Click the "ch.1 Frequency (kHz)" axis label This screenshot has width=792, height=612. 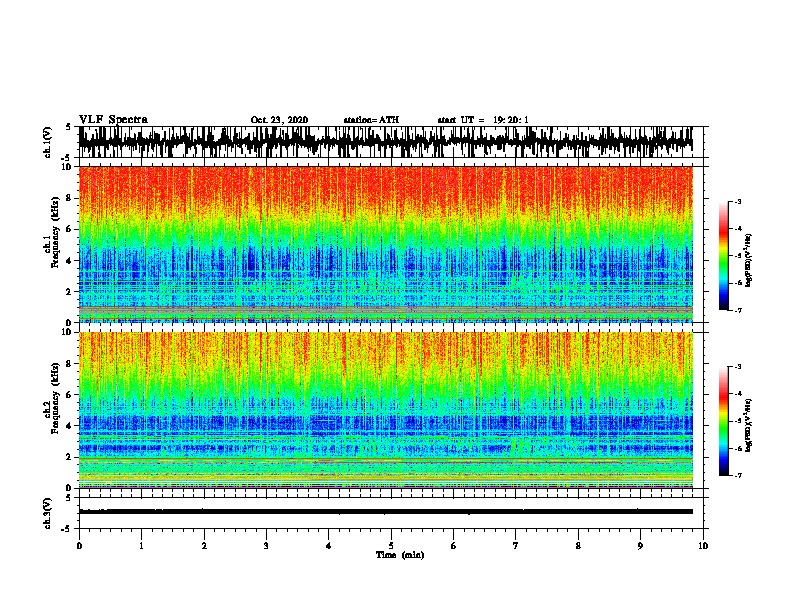pos(52,233)
